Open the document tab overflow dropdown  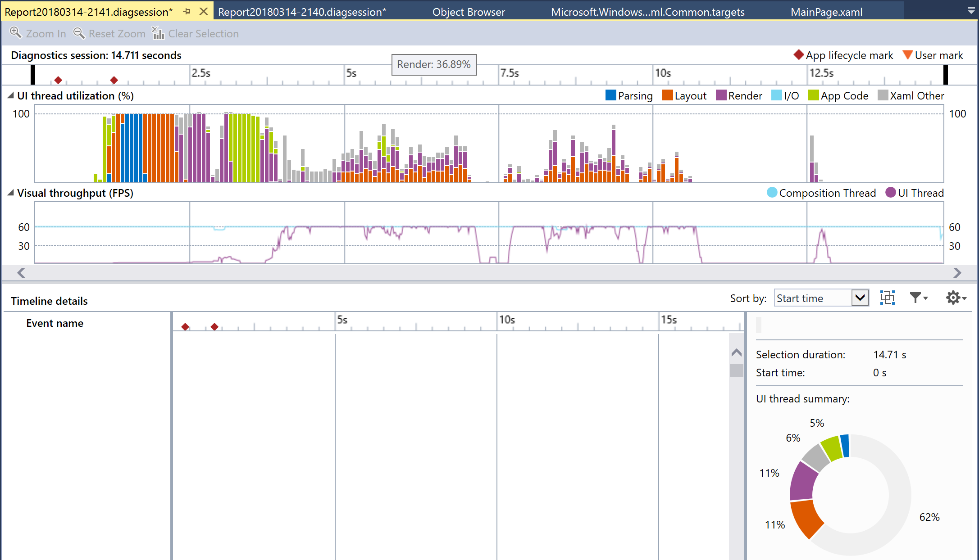pos(971,10)
